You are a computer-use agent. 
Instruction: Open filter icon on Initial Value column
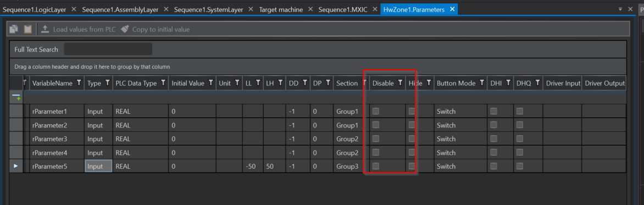click(x=210, y=83)
